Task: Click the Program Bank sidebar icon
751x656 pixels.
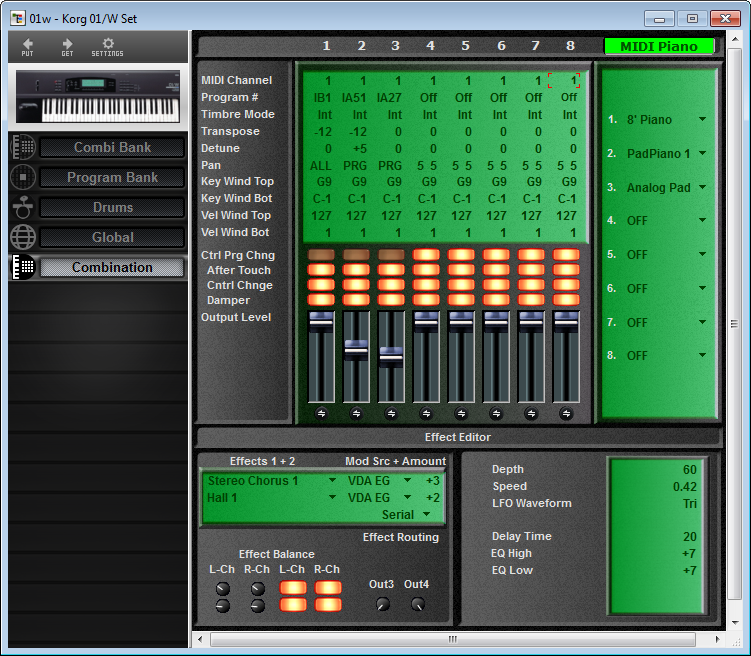Action: (23, 177)
